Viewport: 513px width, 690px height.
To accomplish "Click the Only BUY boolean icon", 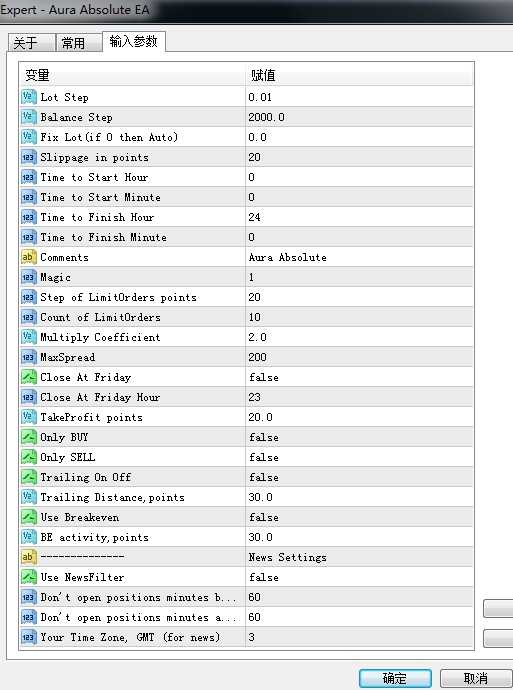I will click(x=29, y=437).
